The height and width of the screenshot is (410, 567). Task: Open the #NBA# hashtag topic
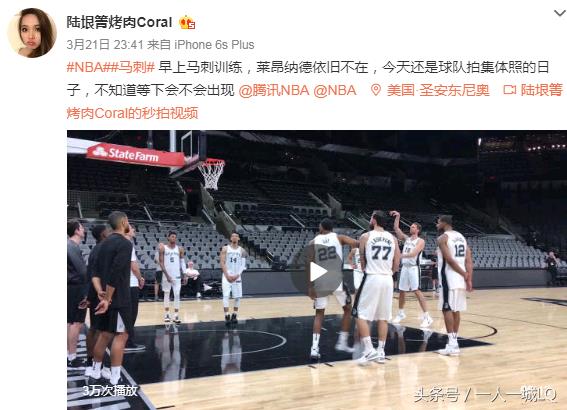(x=89, y=67)
